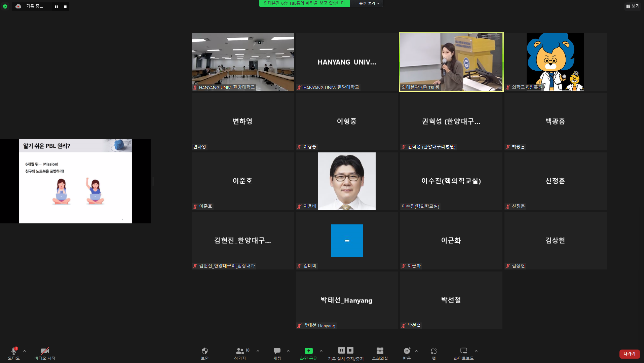This screenshot has height=363, width=644.
Task: Pause the recording in bottom toolbar
Action: pos(341,350)
